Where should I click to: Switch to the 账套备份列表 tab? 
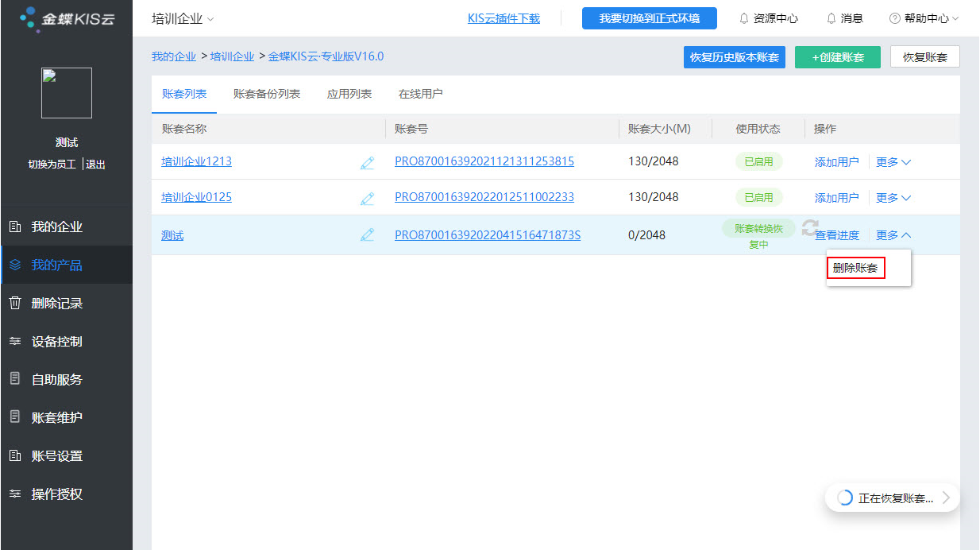[267, 94]
